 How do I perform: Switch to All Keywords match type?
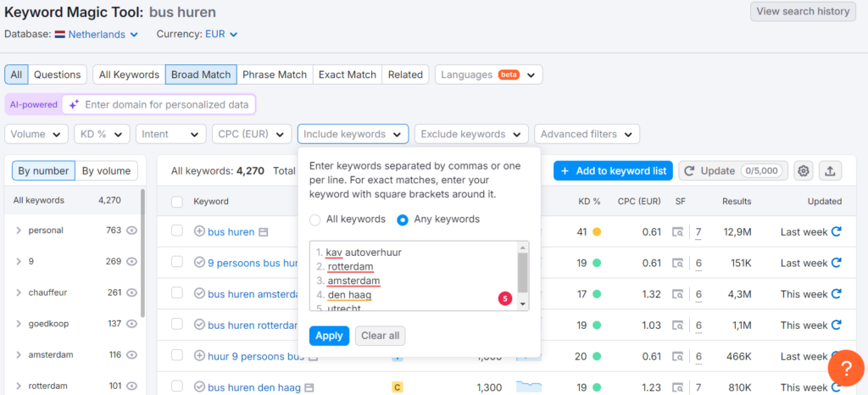129,75
